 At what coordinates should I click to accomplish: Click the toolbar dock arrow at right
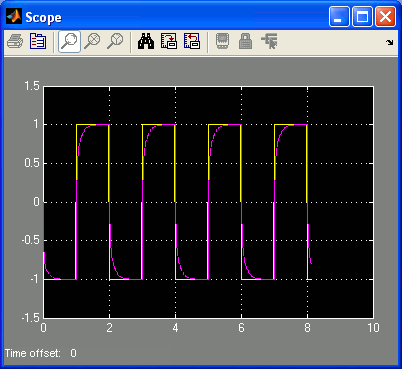[390, 42]
